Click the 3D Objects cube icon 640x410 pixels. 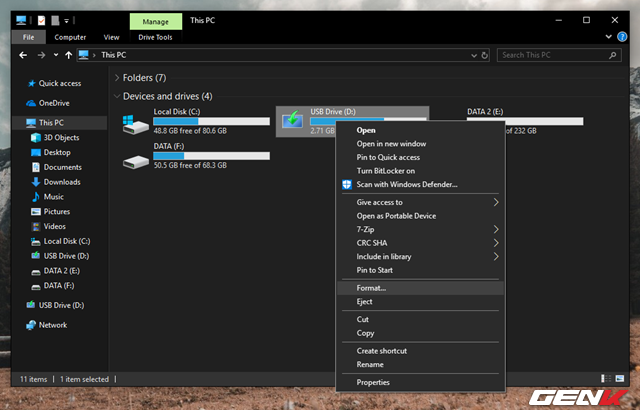[36, 137]
